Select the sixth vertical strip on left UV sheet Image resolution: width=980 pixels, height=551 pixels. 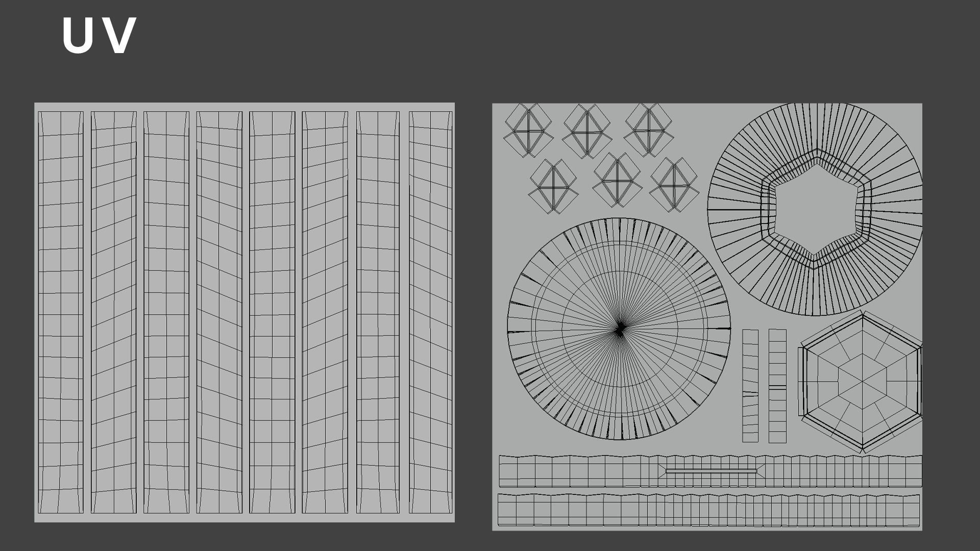(325, 312)
